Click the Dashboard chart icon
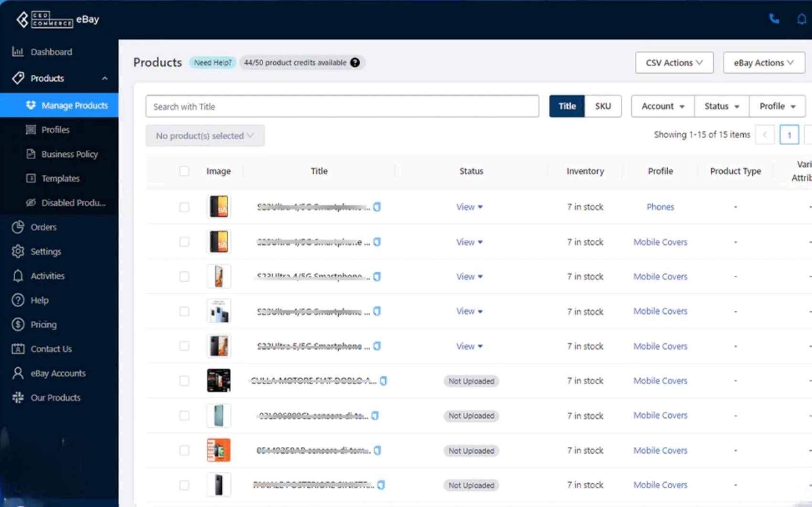This screenshot has height=507, width=812. pyautogui.click(x=18, y=52)
